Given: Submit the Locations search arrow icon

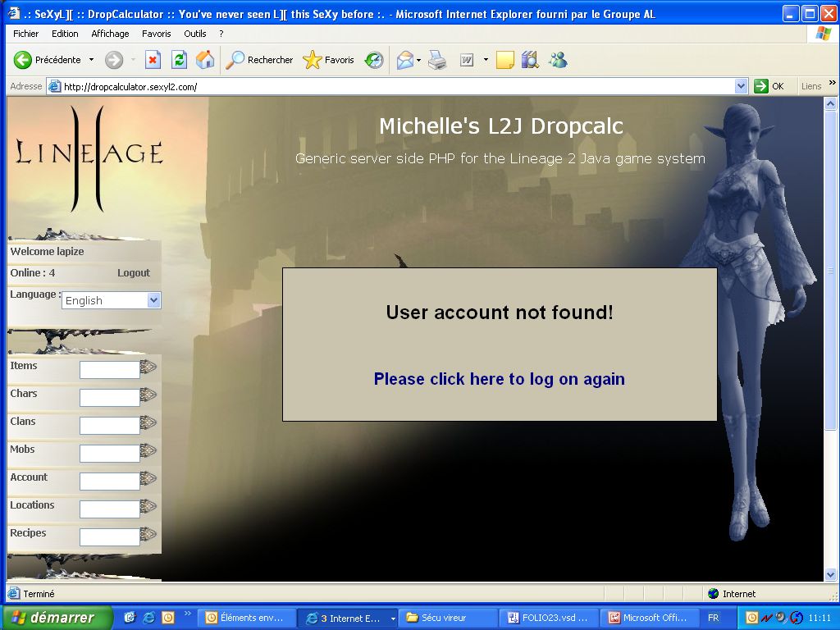Looking at the screenshot, I should pyautogui.click(x=148, y=506).
